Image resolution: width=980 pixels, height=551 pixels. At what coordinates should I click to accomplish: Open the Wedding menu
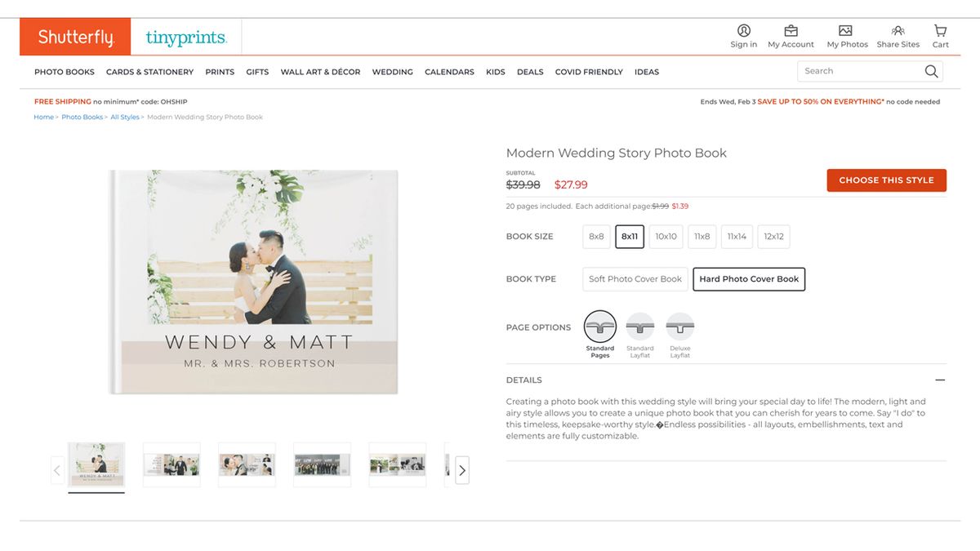[393, 72]
